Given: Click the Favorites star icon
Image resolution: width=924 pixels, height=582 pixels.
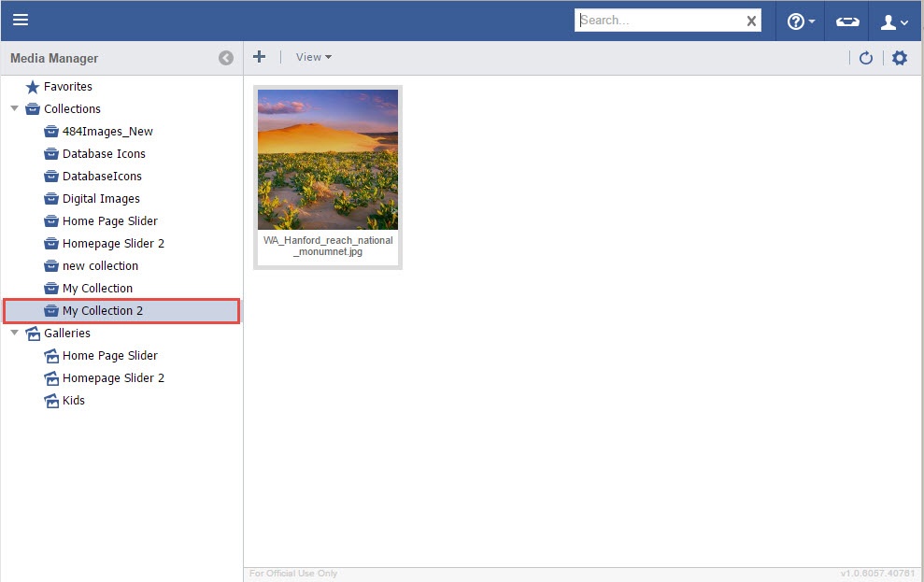Looking at the screenshot, I should 33,87.
